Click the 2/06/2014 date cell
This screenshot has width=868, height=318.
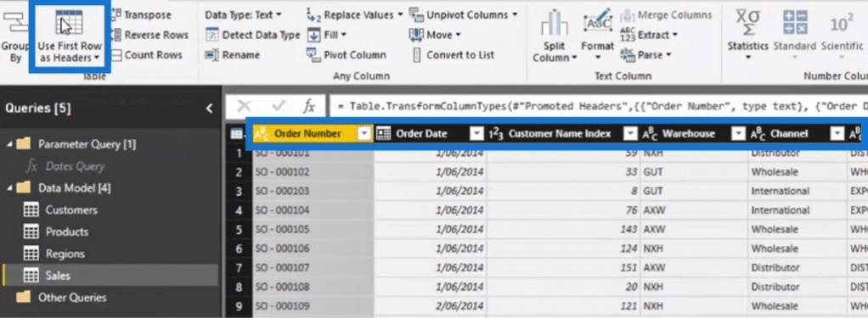430,306
